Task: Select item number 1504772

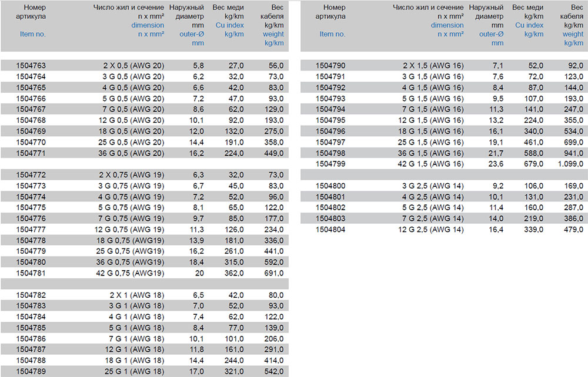Action: (x=31, y=175)
